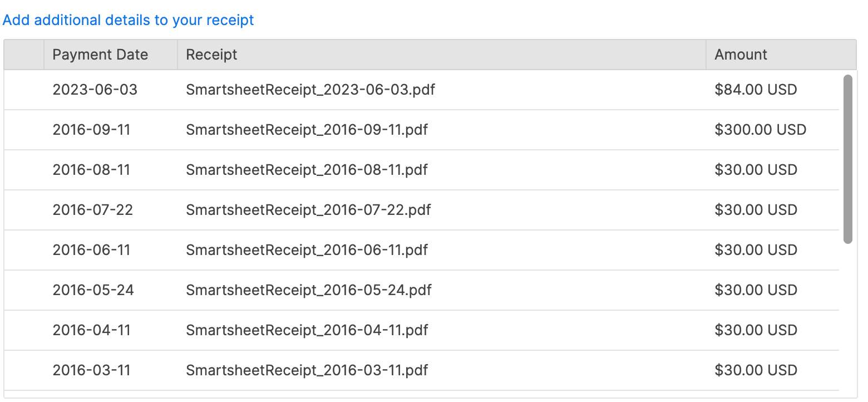Click the Receipt column header
This screenshot has height=402, width=868.
(442, 55)
